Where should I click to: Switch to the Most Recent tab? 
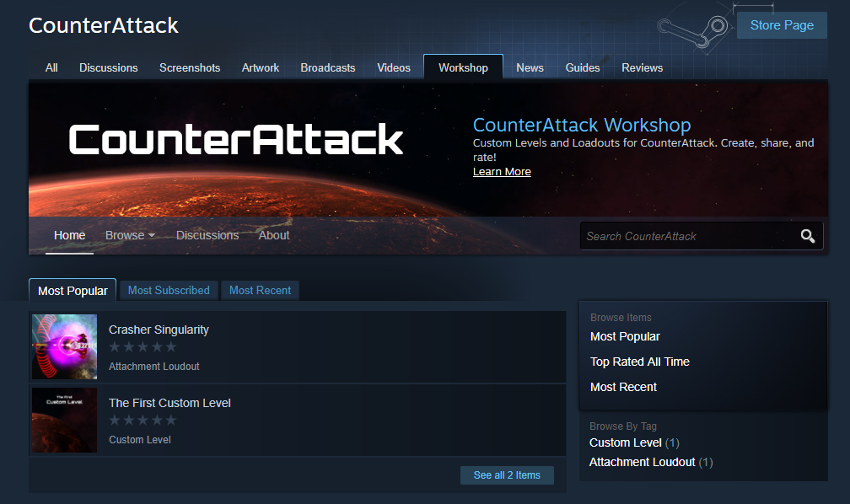(x=260, y=290)
